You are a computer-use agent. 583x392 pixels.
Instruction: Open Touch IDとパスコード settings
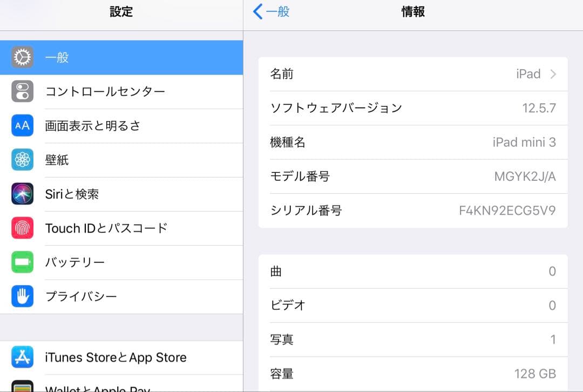(x=121, y=228)
